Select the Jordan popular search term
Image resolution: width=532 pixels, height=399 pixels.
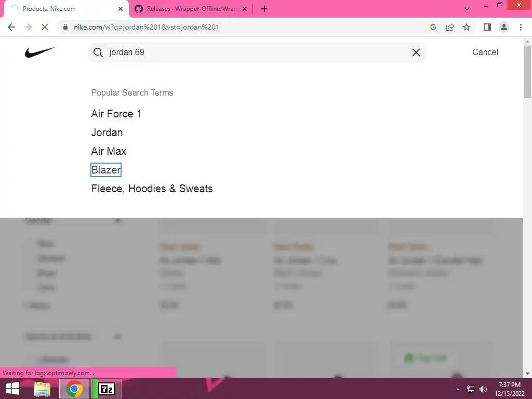(107, 132)
